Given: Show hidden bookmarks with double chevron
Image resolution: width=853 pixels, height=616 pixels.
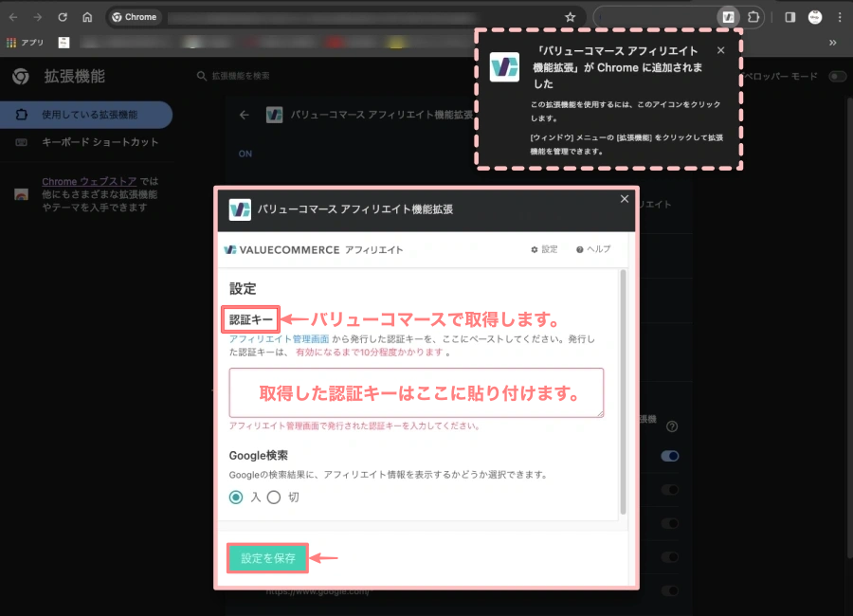Looking at the screenshot, I should coord(832,43).
